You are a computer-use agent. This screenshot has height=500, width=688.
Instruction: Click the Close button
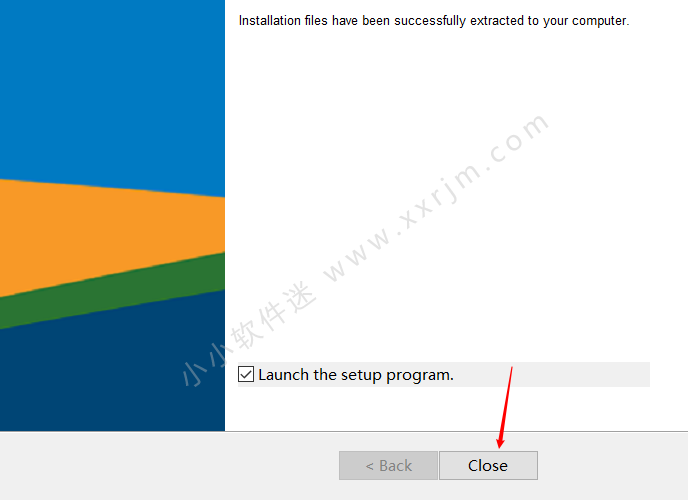point(488,465)
